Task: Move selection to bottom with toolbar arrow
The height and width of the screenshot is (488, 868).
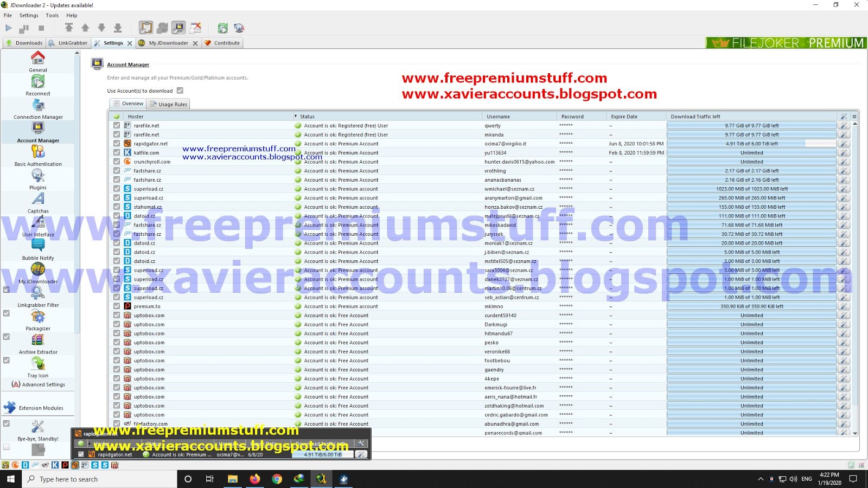Action: tap(118, 28)
